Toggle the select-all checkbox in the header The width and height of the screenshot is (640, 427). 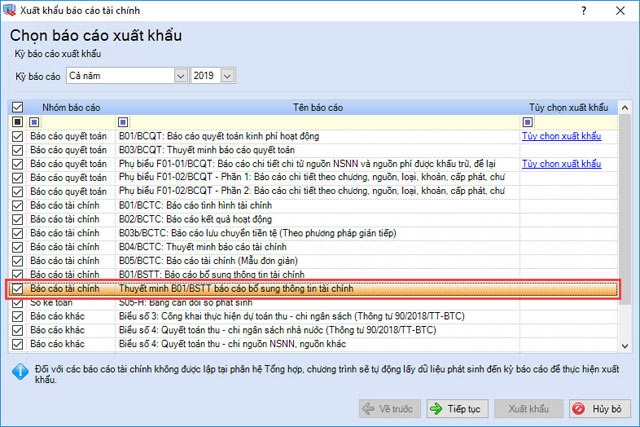click(x=17, y=107)
